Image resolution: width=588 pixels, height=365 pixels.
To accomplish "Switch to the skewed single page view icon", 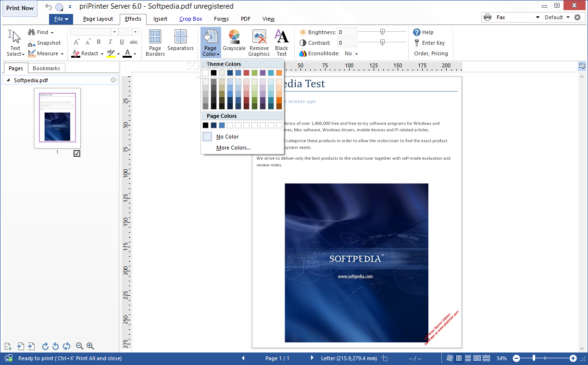I will 450,358.
